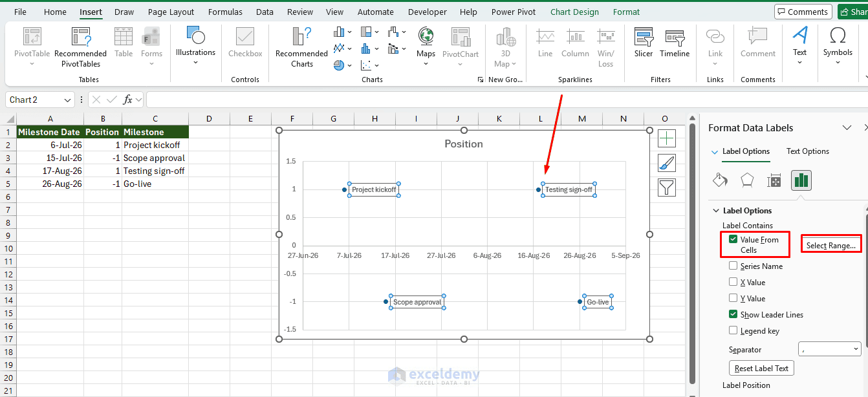
Task: Open the Symbols ribbon group
Action: click(838, 45)
